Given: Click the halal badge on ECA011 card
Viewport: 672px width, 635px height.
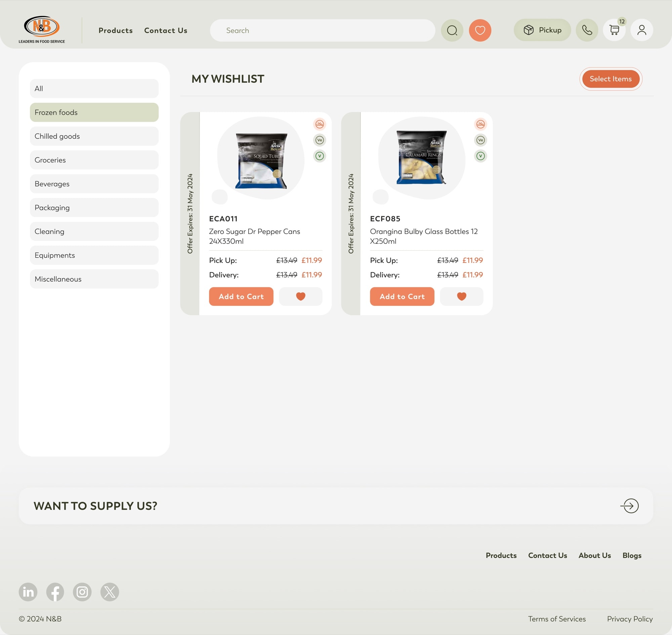Looking at the screenshot, I should pyautogui.click(x=320, y=124).
